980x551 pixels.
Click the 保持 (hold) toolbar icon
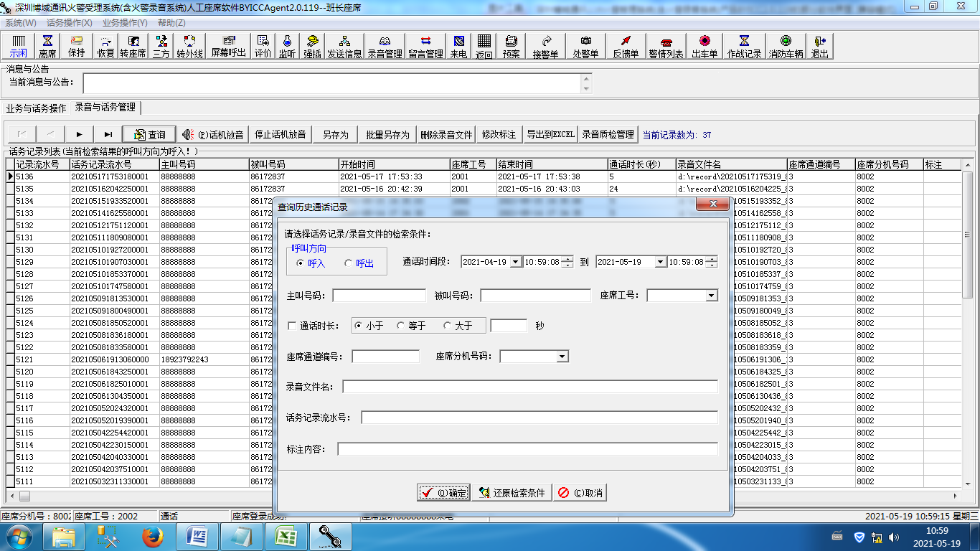(x=76, y=47)
